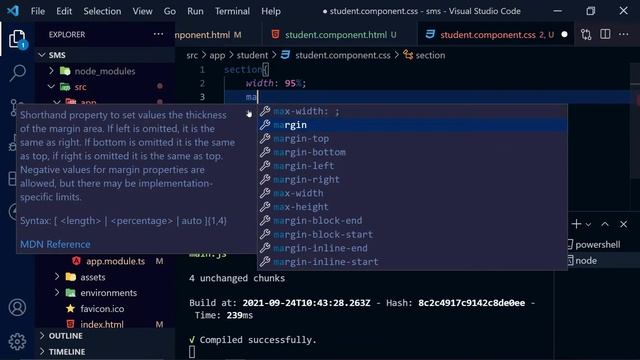
Task: Choose the margin-block-start suggestion
Action: [412, 234]
